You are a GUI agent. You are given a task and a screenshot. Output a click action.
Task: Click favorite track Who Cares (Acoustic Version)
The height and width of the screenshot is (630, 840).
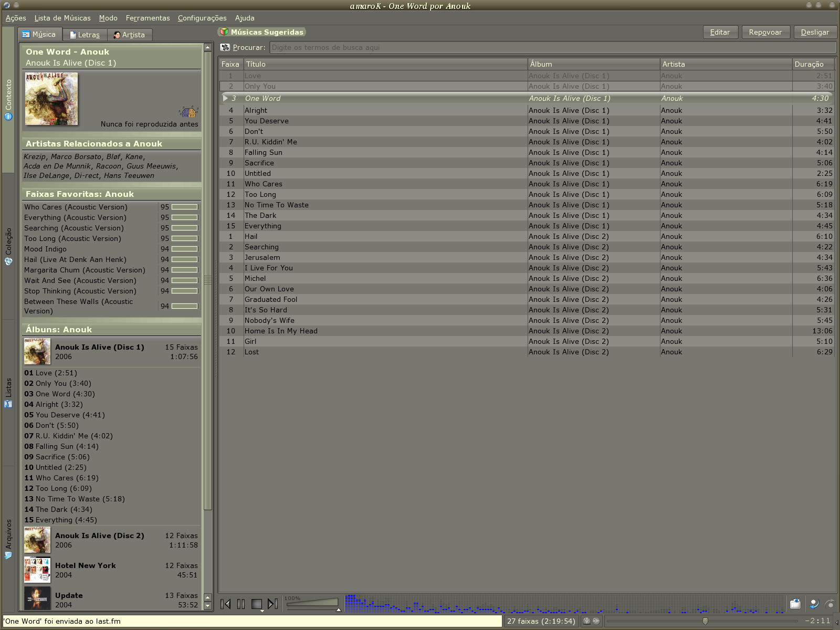(76, 207)
